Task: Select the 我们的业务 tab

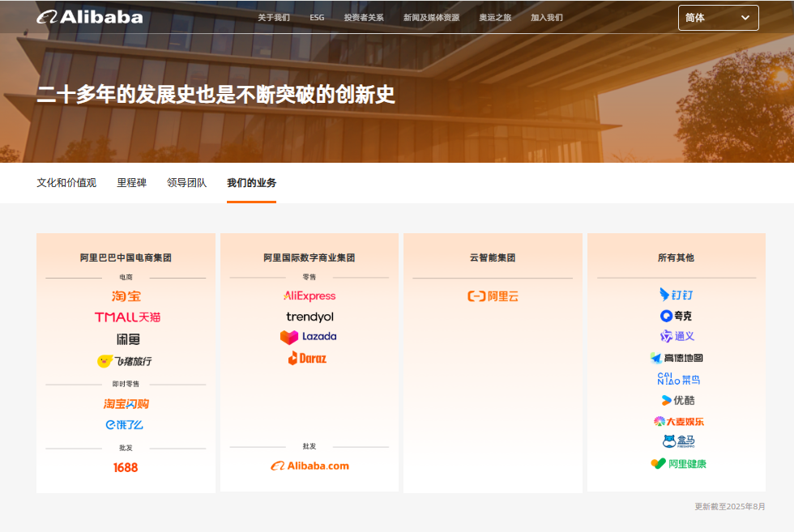Action: click(252, 183)
